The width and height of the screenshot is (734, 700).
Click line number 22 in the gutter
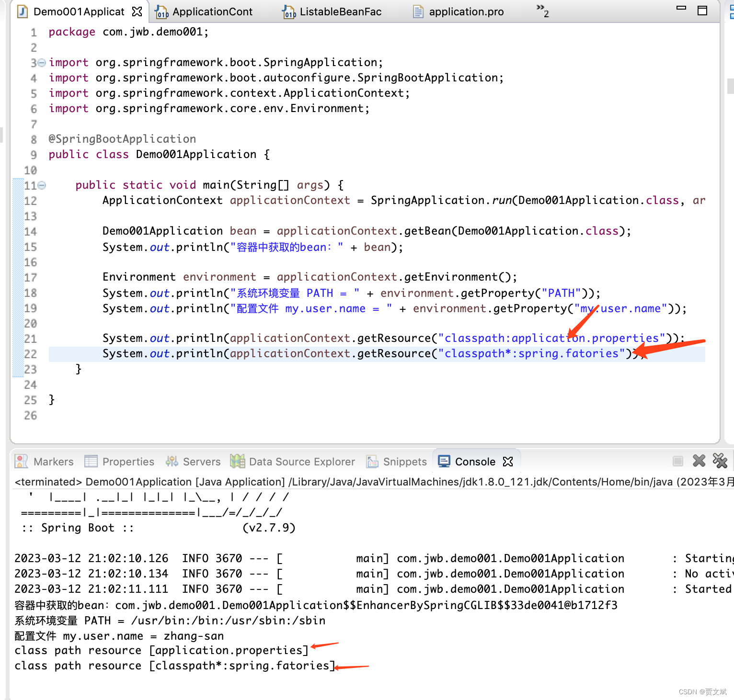30,354
